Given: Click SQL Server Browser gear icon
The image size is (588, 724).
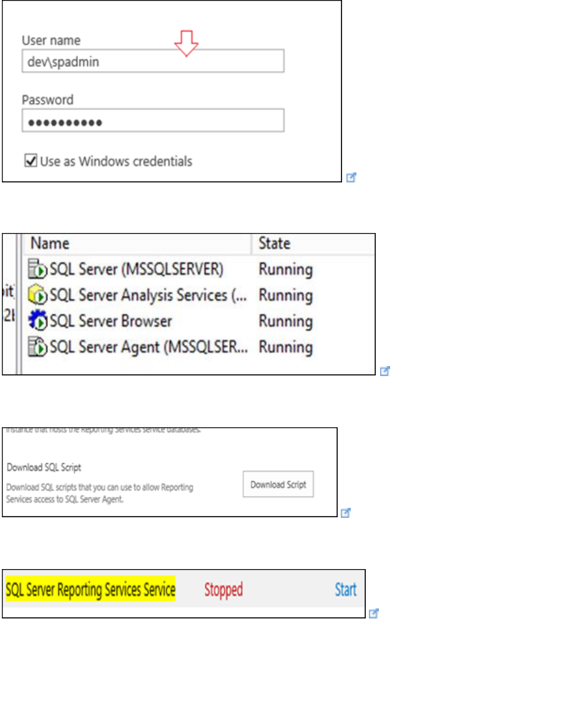Looking at the screenshot, I should 37,320.
